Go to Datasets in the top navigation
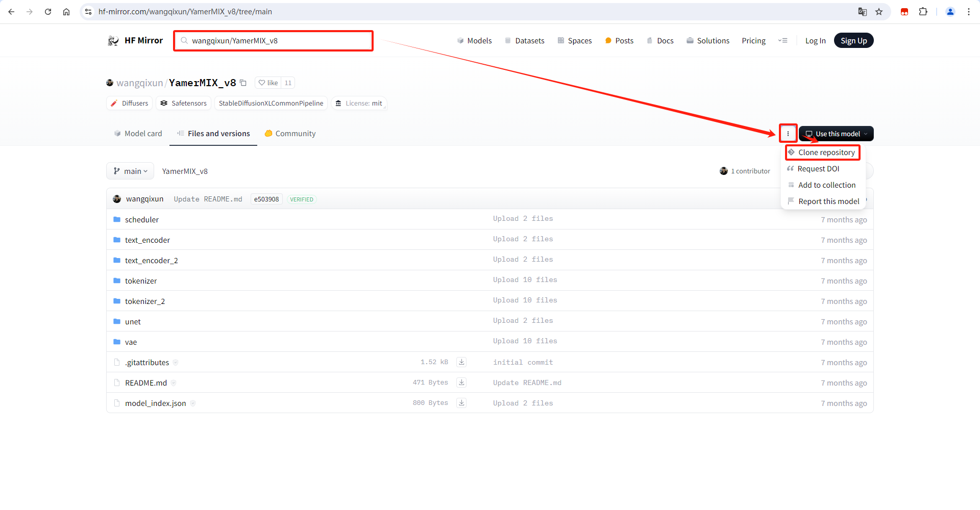980x510 pixels. click(525, 41)
